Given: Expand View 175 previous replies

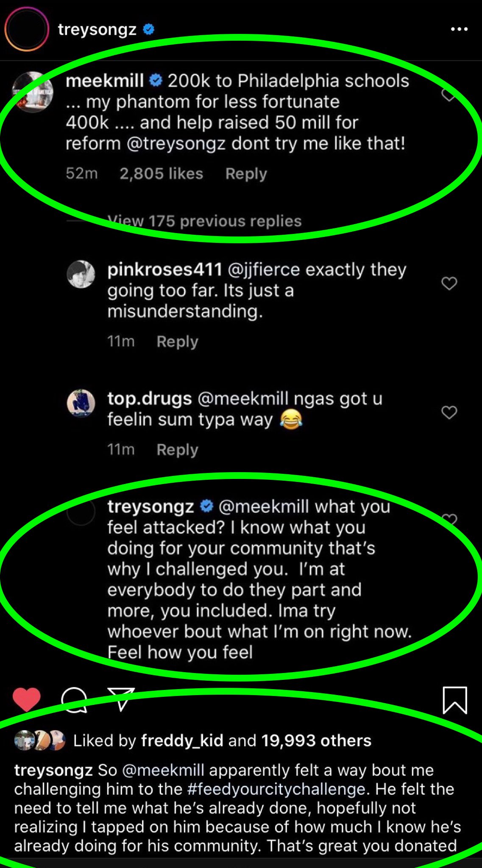Looking at the screenshot, I should (x=204, y=221).
